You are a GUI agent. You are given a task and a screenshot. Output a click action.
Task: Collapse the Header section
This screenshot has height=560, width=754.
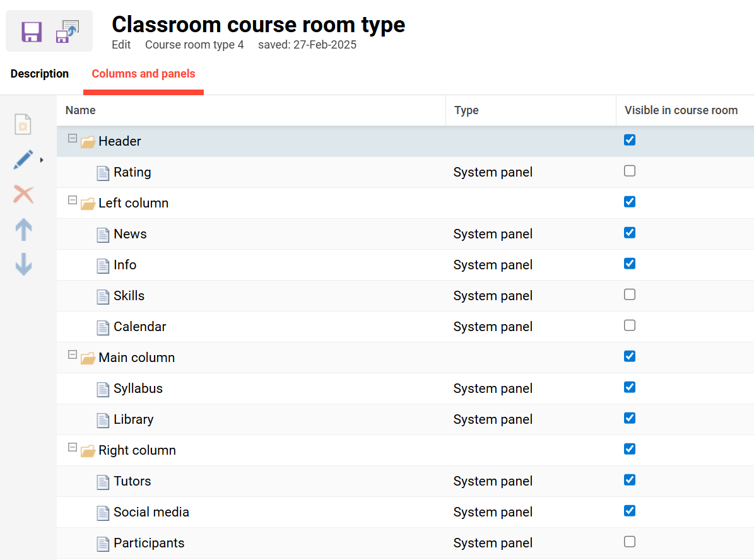73,137
